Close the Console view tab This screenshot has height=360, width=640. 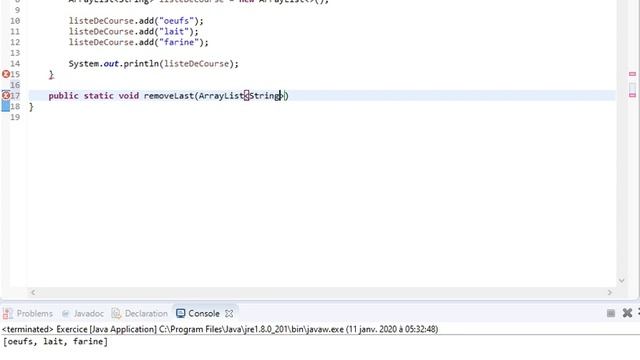tap(229, 313)
